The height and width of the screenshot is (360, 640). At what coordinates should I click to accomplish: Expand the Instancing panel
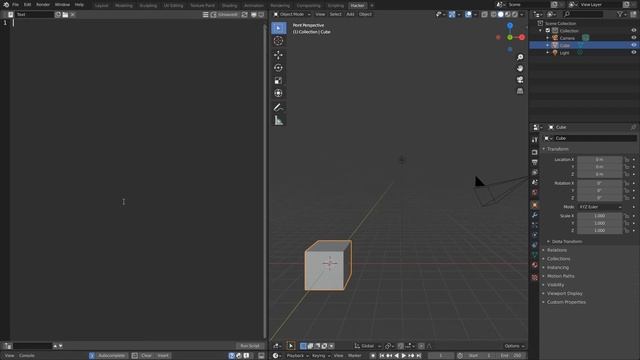557,267
